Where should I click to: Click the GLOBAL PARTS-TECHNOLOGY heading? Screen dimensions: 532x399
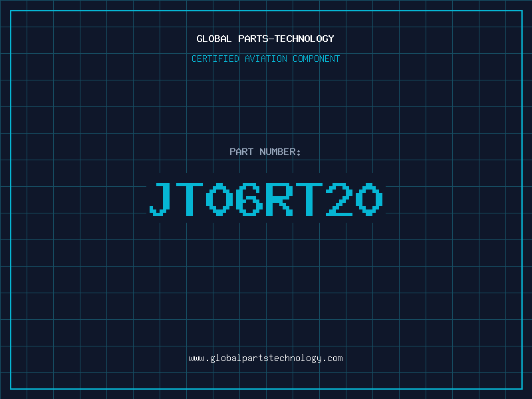265,39
